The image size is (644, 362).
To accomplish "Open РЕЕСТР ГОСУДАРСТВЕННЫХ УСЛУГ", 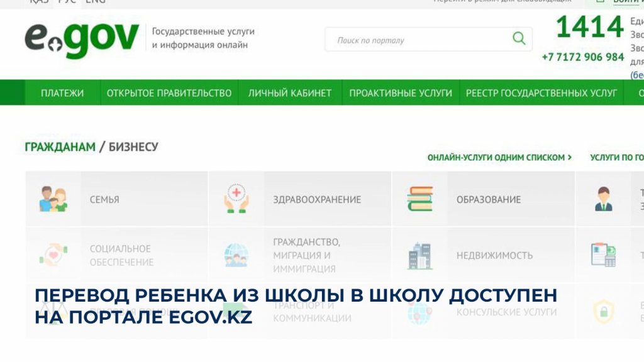I will coord(541,93).
